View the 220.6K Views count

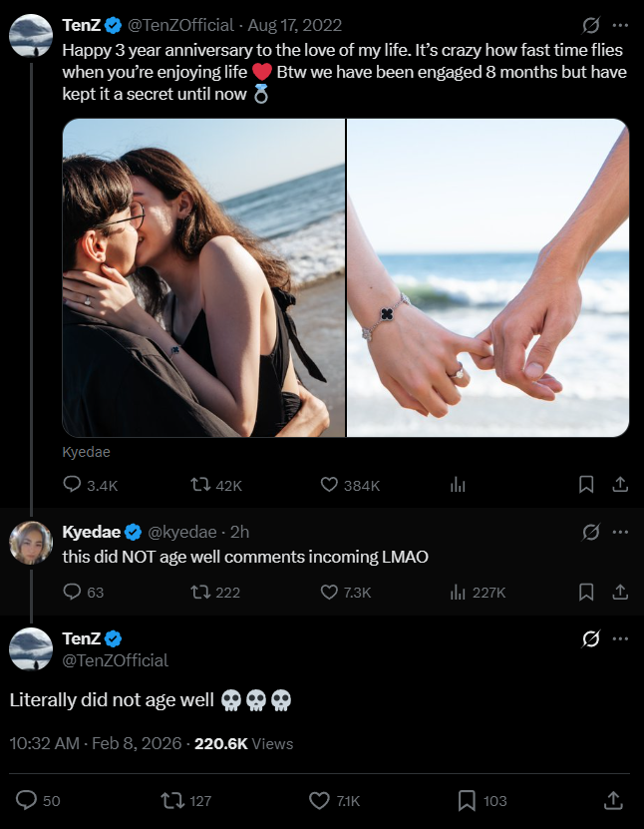[x=244, y=743]
